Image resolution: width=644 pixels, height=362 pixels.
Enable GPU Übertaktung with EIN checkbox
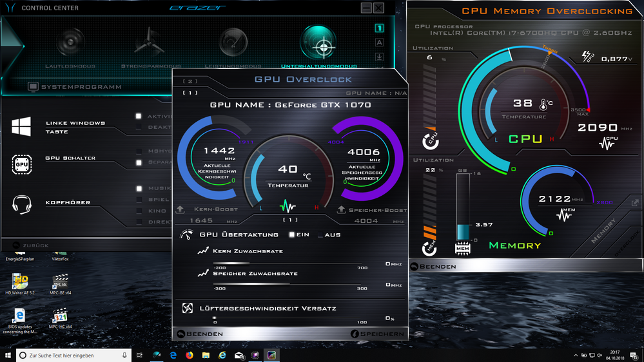point(292,234)
